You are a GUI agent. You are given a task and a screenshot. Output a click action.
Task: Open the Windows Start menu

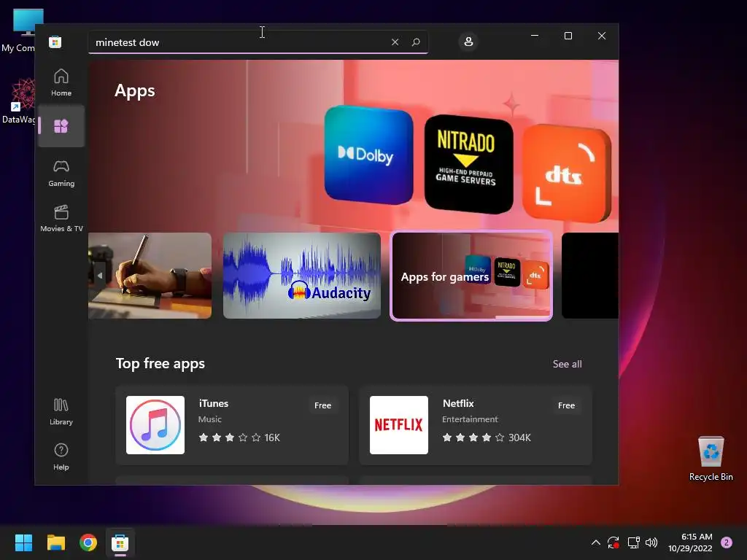[23, 542]
